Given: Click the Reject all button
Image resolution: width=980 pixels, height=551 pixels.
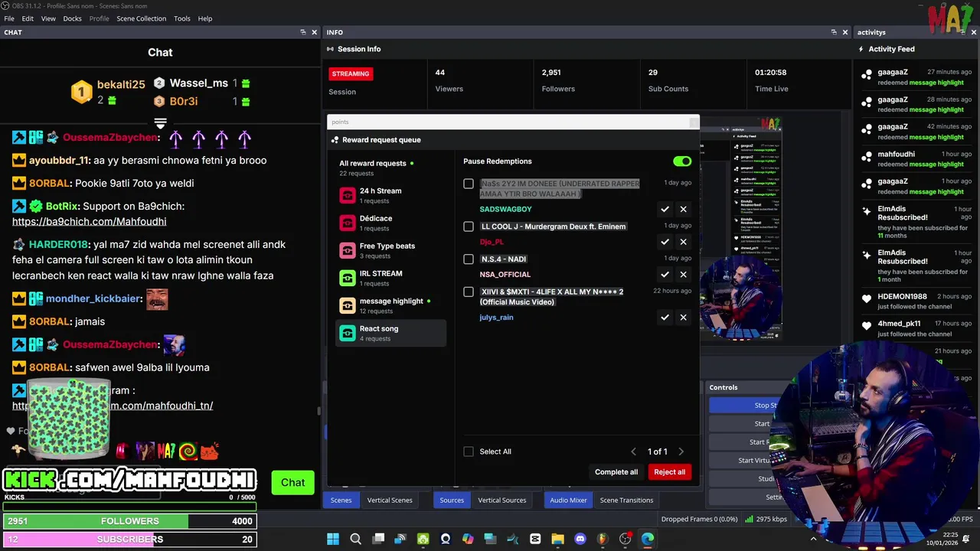Looking at the screenshot, I should tap(670, 472).
